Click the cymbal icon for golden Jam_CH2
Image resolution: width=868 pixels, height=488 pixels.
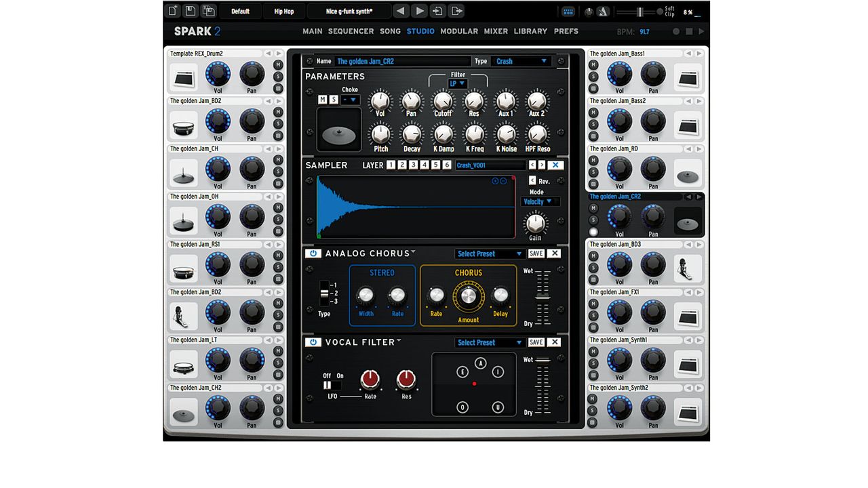[184, 412]
